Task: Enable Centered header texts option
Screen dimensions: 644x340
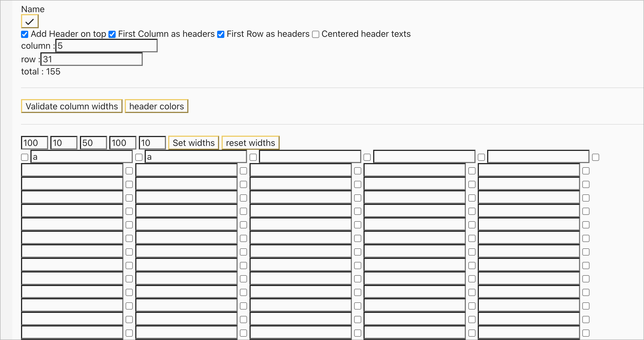Action: click(316, 34)
